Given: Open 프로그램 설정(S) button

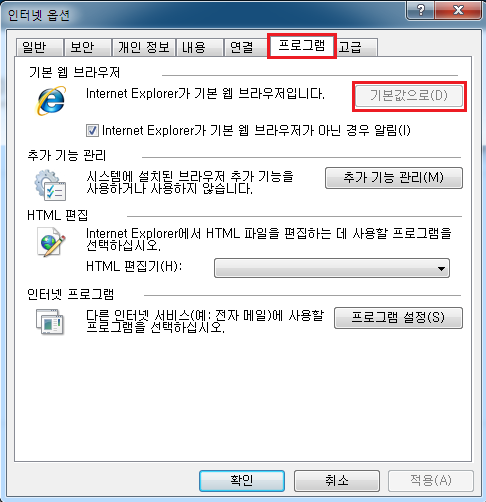Looking at the screenshot, I should coord(398,318).
